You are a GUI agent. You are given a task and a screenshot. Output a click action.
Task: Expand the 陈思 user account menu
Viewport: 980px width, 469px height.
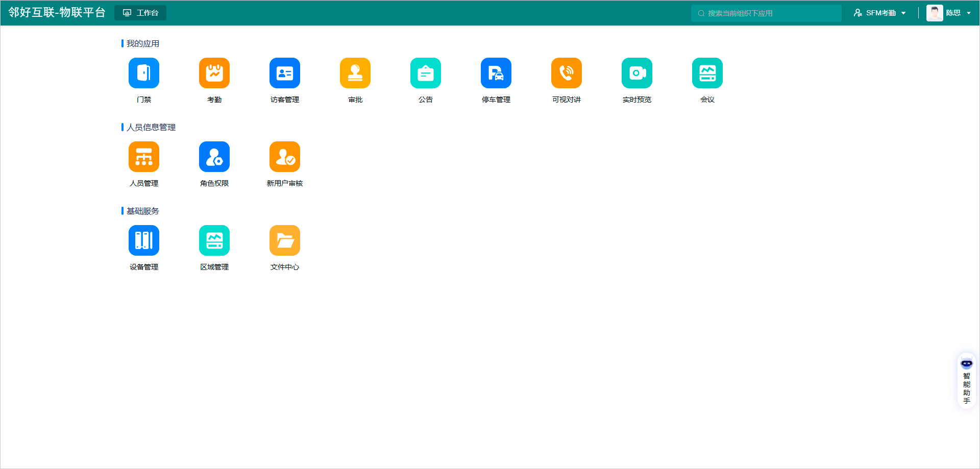click(x=949, y=13)
